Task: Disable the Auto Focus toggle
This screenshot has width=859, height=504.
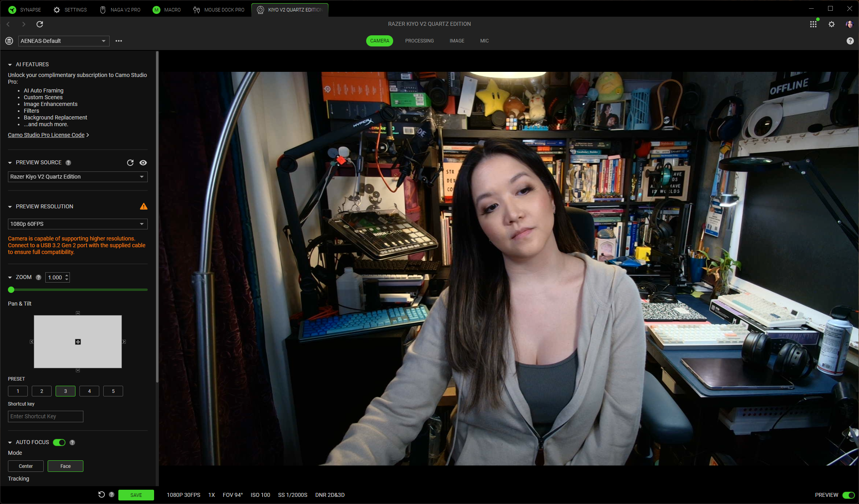Action: click(x=59, y=442)
